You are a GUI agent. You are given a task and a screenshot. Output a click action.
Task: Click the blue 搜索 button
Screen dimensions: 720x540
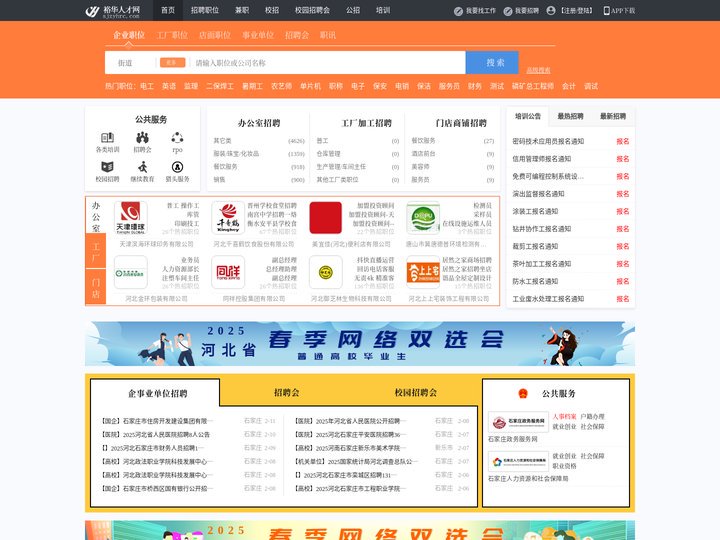492,62
